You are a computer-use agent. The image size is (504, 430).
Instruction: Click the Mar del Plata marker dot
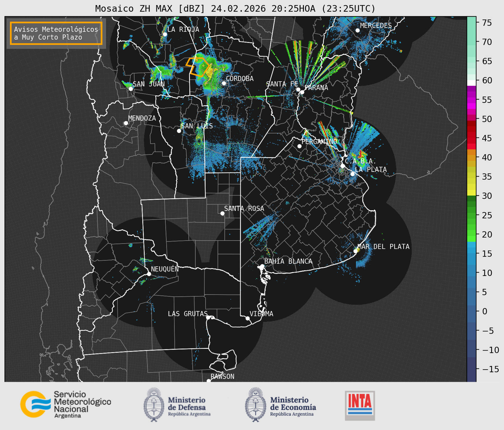(x=355, y=251)
